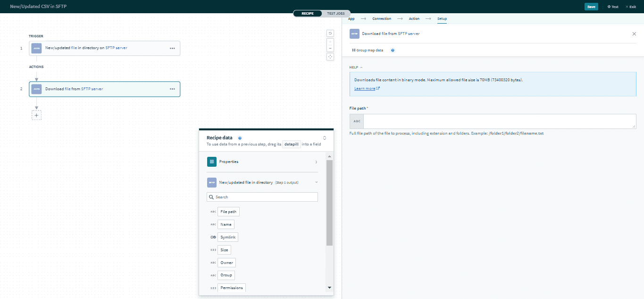The height and width of the screenshot is (299, 644).
Task: Expand the Properties section
Action: [x=262, y=162]
